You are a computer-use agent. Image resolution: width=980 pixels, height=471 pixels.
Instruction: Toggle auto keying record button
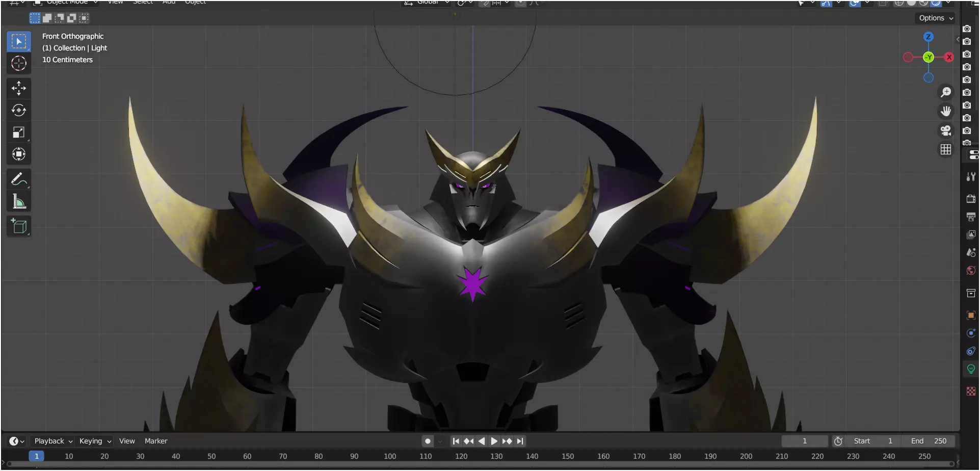click(428, 441)
